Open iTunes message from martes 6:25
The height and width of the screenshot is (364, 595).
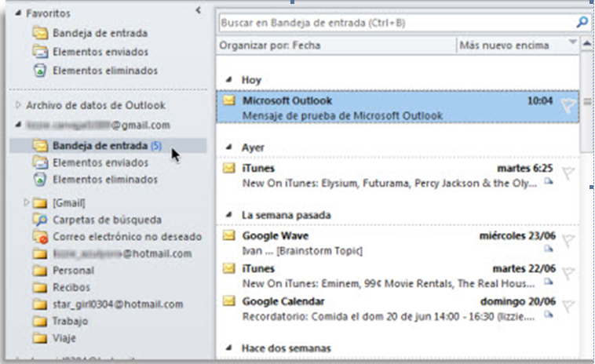[x=398, y=176]
